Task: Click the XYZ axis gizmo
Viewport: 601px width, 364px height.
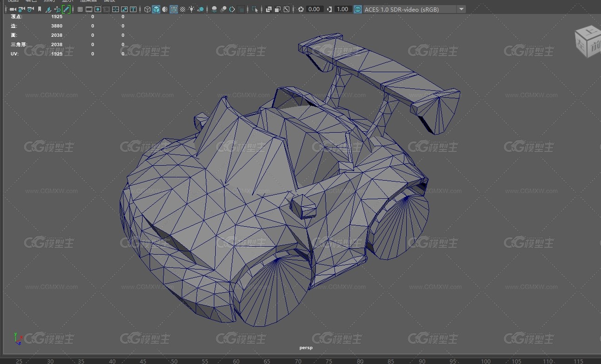Action: click(17, 338)
